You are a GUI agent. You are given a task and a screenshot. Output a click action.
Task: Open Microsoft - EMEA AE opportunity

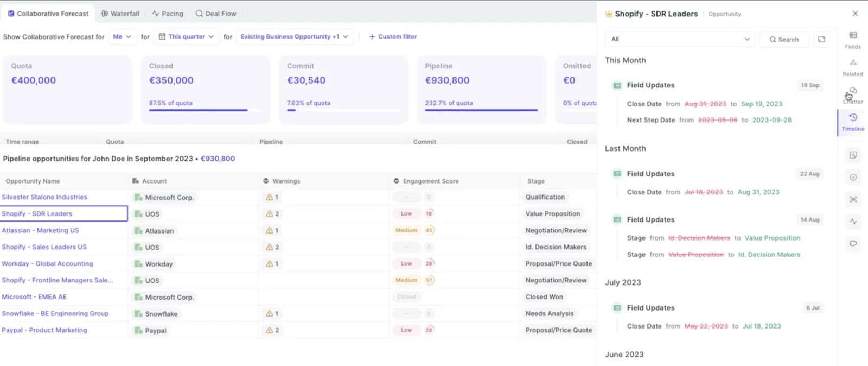click(x=34, y=297)
